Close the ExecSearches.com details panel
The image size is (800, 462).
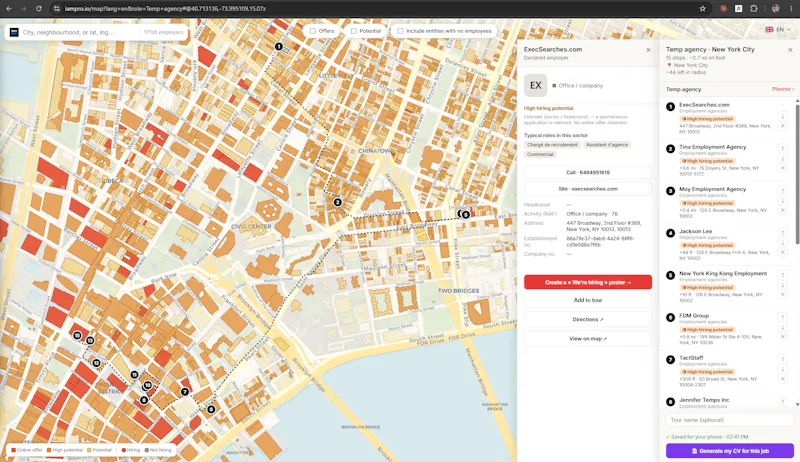(648, 50)
